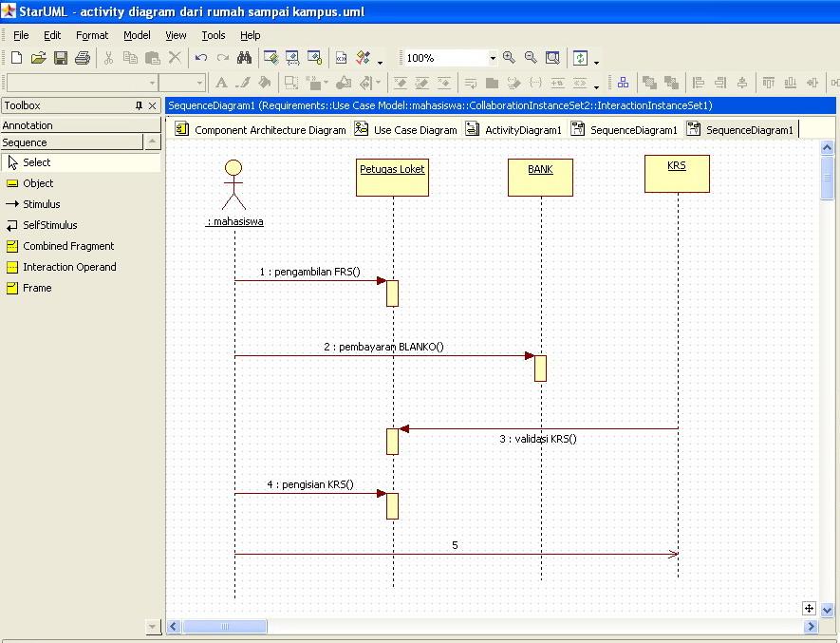This screenshot has height=643, width=840.
Task: Open the Model menu
Action: pos(137,35)
